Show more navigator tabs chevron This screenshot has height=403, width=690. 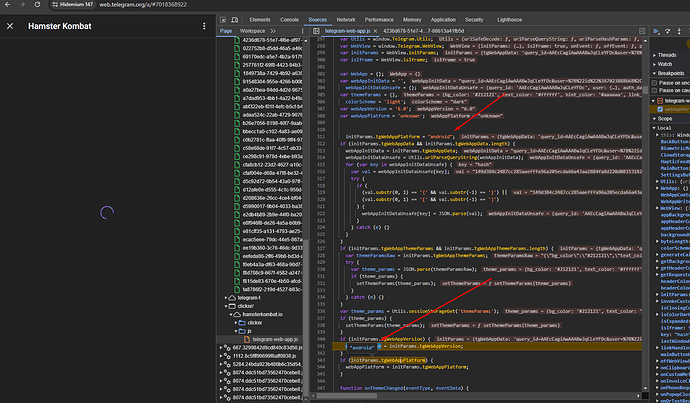pos(273,31)
